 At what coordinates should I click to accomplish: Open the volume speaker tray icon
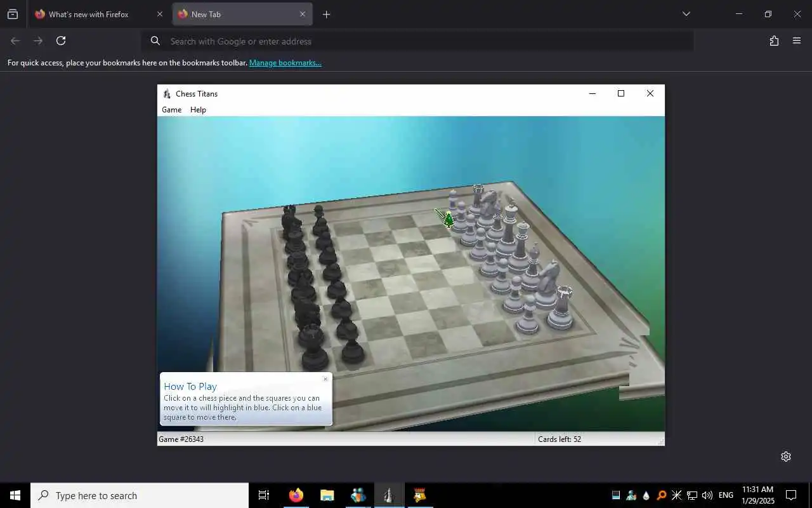coord(707,495)
